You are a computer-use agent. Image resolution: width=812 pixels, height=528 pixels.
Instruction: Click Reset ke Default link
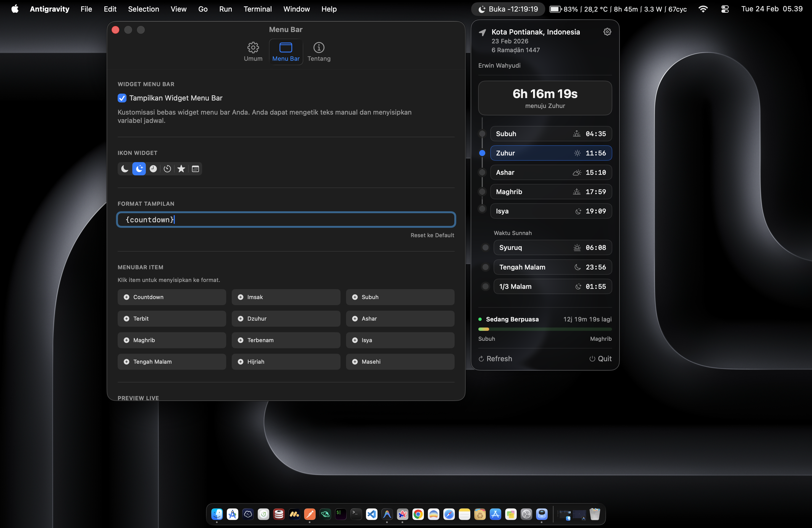point(432,235)
